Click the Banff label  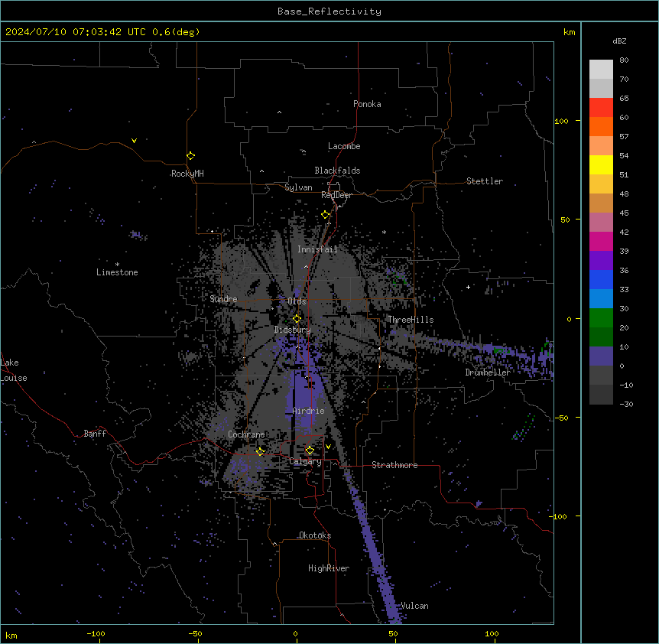pos(95,434)
